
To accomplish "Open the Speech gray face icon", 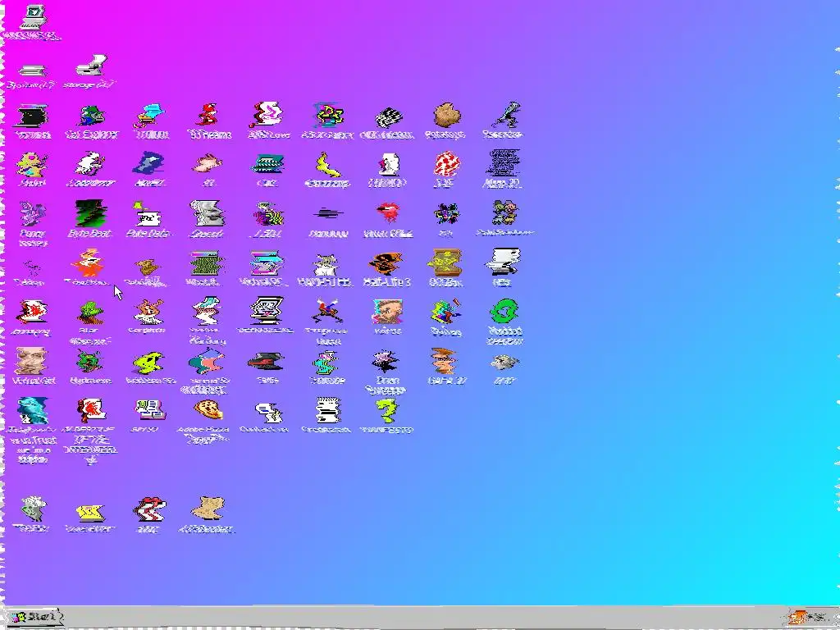I will (x=208, y=213).
